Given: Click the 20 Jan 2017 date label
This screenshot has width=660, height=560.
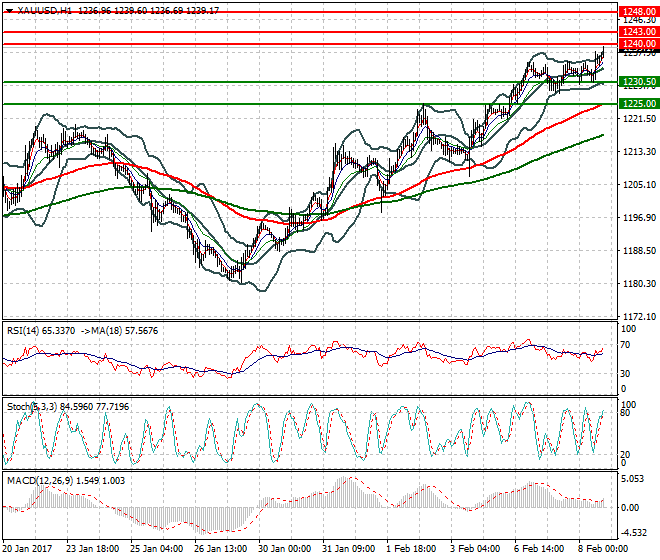Looking at the screenshot, I should [x=27, y=549].
